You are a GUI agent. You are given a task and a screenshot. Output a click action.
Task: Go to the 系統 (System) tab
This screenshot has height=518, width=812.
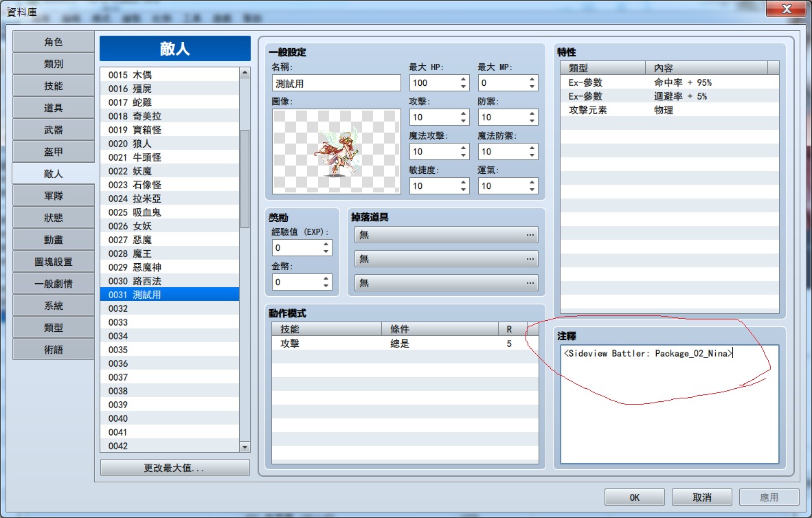[54, 306]
